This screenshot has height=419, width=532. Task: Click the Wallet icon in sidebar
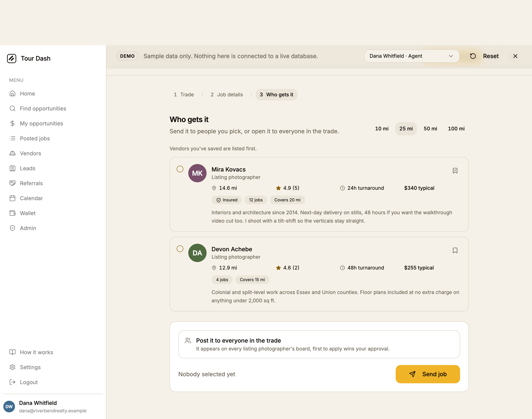12,213
